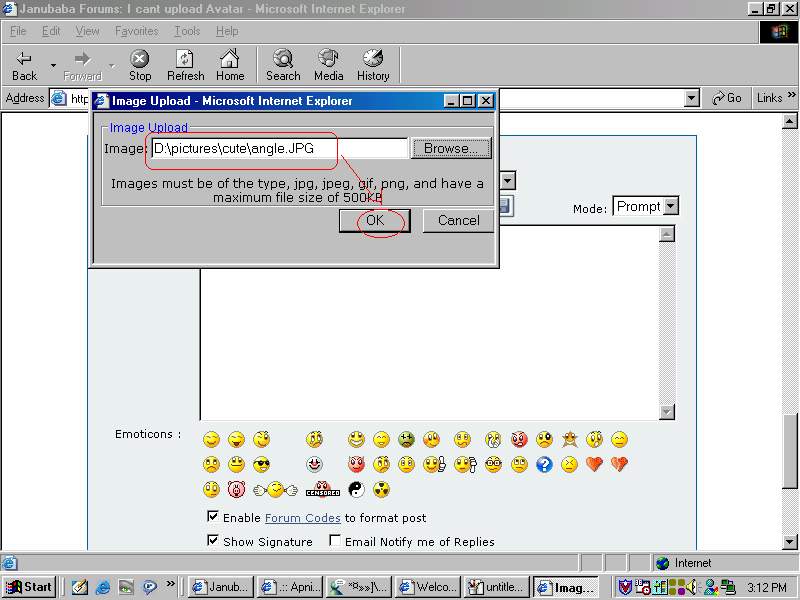This screenshot has height=600, width=800.
Task: Click page scrollbar down arrow
Action: pos(789,542)
